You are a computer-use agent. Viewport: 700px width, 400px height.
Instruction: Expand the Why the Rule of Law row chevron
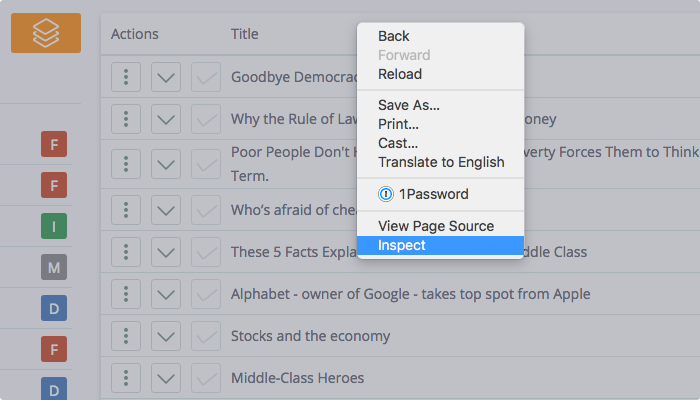[x=166, y=119]
